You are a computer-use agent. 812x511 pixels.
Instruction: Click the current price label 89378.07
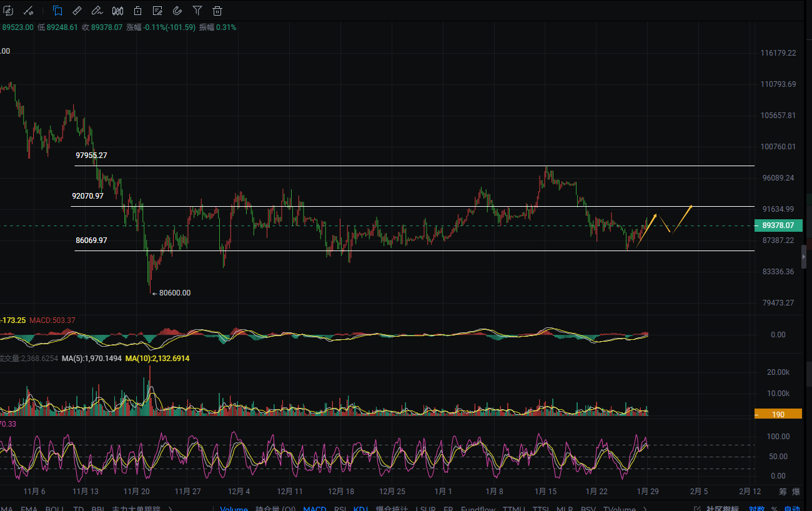pos(778,226)
